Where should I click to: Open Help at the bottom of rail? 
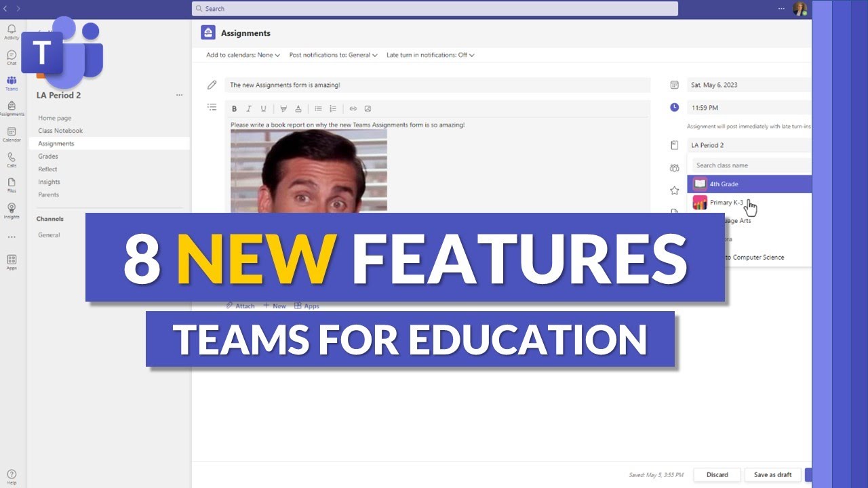point(12,477)
